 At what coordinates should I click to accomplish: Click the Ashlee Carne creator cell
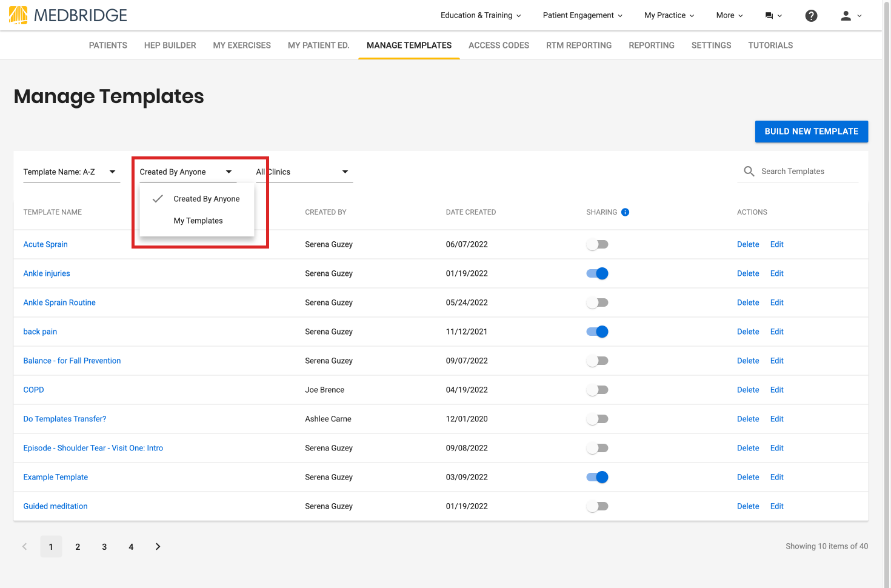click(x=329, y=419)
